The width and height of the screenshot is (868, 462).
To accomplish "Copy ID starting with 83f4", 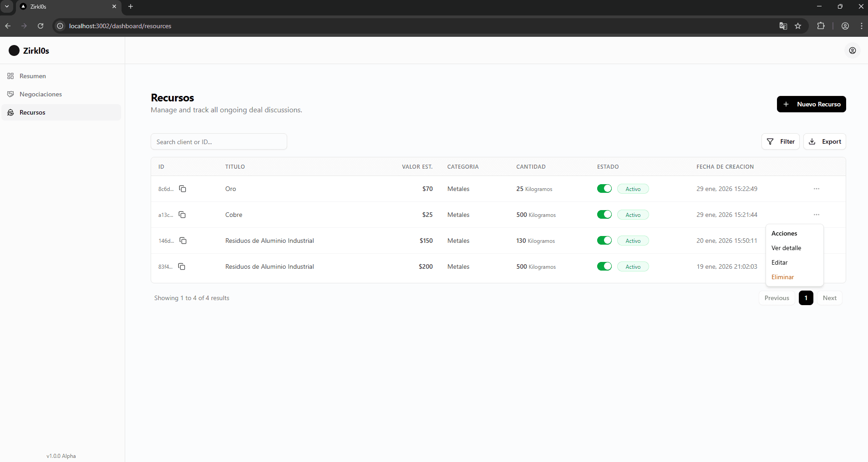I will coord(182,266).
